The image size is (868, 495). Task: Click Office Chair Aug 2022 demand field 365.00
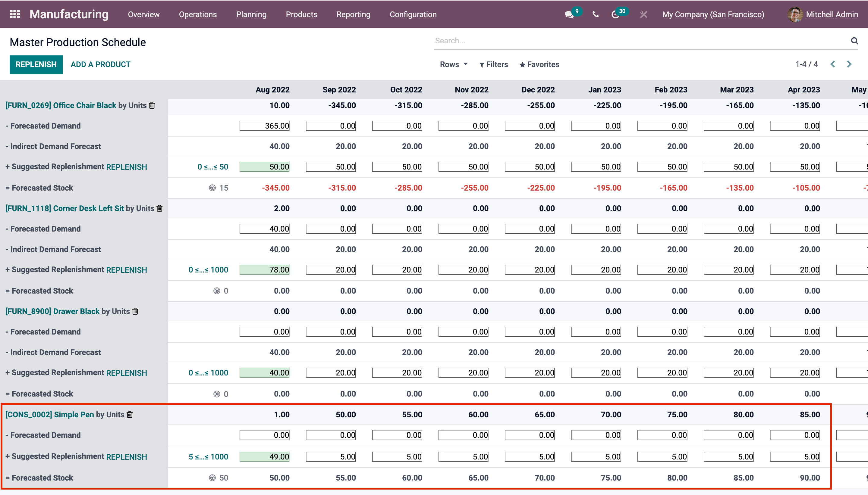click(264, 126)
